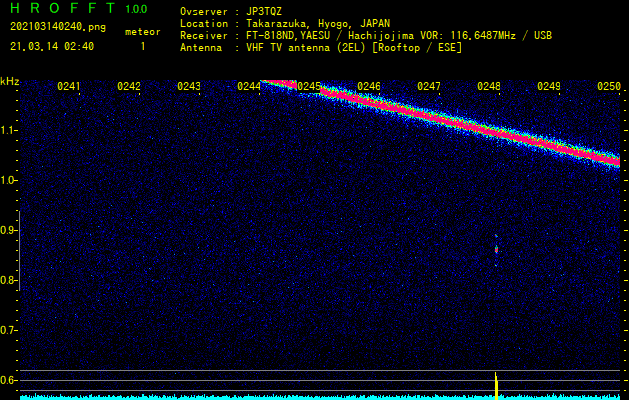Select the 1.1 frequency axis label
Image resolution: width=629 pixels, height=400 pixels.
[x=9, y=130]
